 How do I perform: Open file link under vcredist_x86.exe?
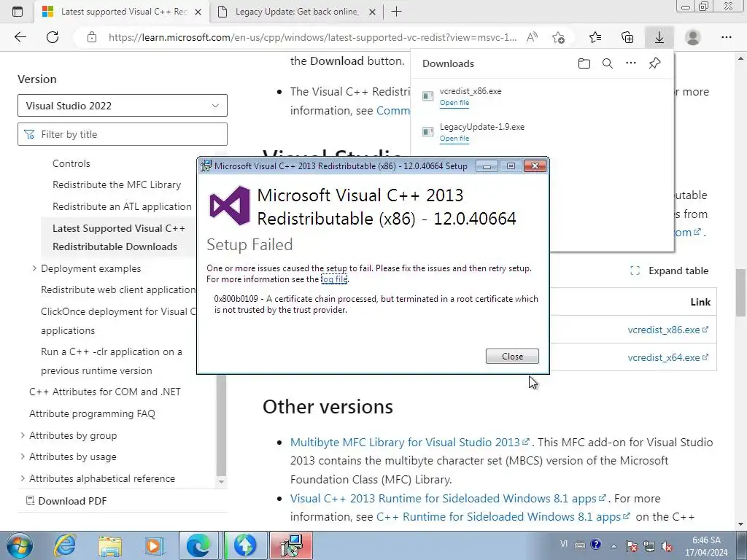point(454,103)
